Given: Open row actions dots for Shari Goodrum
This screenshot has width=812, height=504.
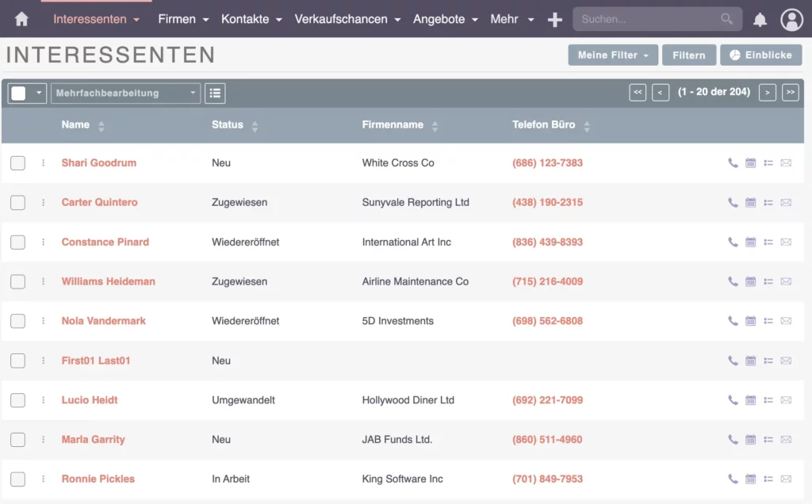Looking at the screenshot, I should pyautogui.click(x=43, y=162).
